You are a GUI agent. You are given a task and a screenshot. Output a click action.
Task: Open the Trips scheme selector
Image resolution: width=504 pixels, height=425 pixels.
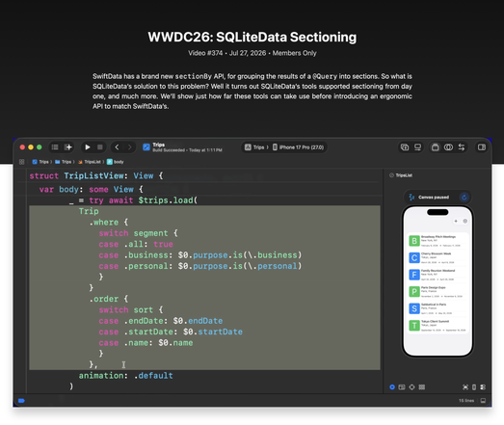256,147
